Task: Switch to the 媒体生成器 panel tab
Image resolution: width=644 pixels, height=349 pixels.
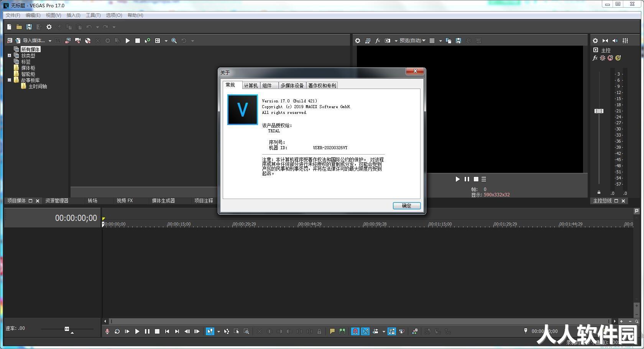Action: click(x=163, y=201)
